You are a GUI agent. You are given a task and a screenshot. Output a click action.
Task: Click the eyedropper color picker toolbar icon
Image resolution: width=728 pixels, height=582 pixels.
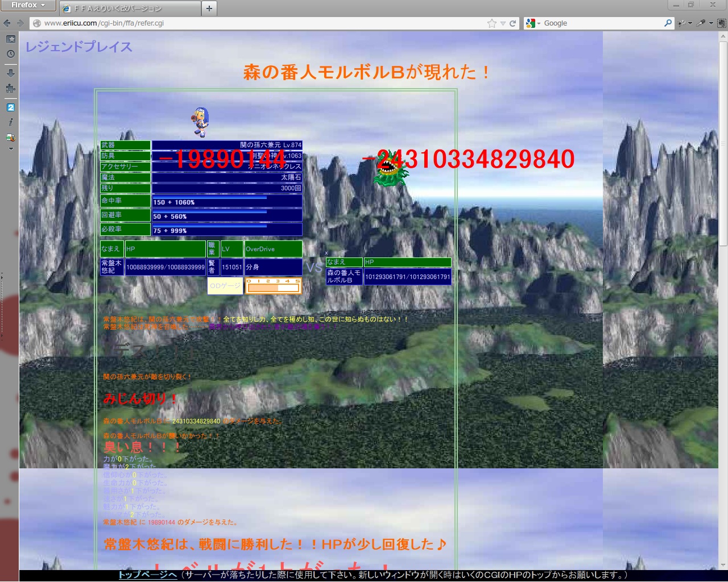click(x=701, y=23)
